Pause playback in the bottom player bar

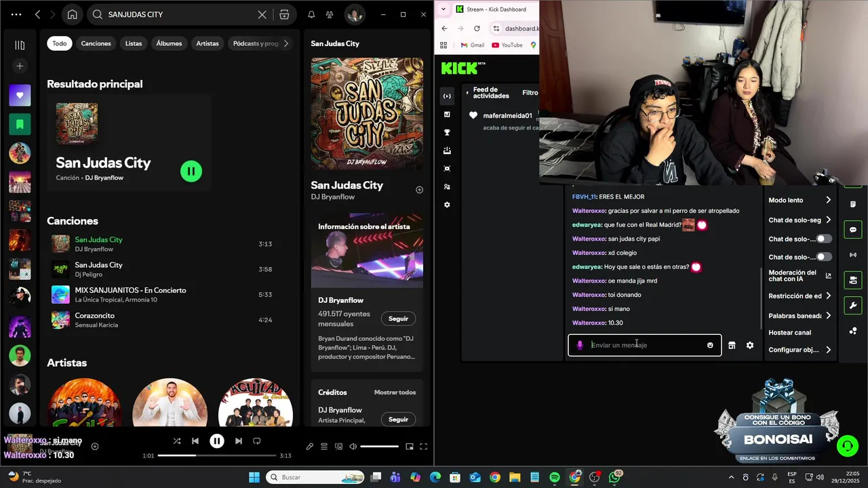[x=217, y=441]
